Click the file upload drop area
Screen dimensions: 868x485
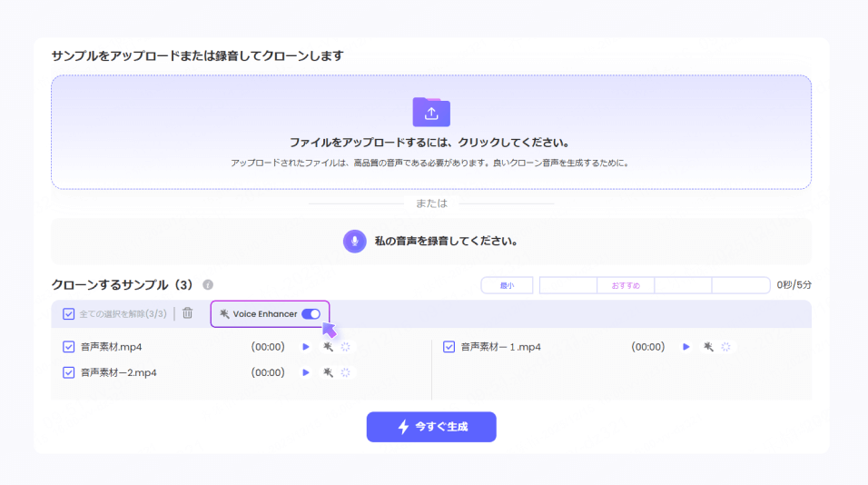click(431, 133)
